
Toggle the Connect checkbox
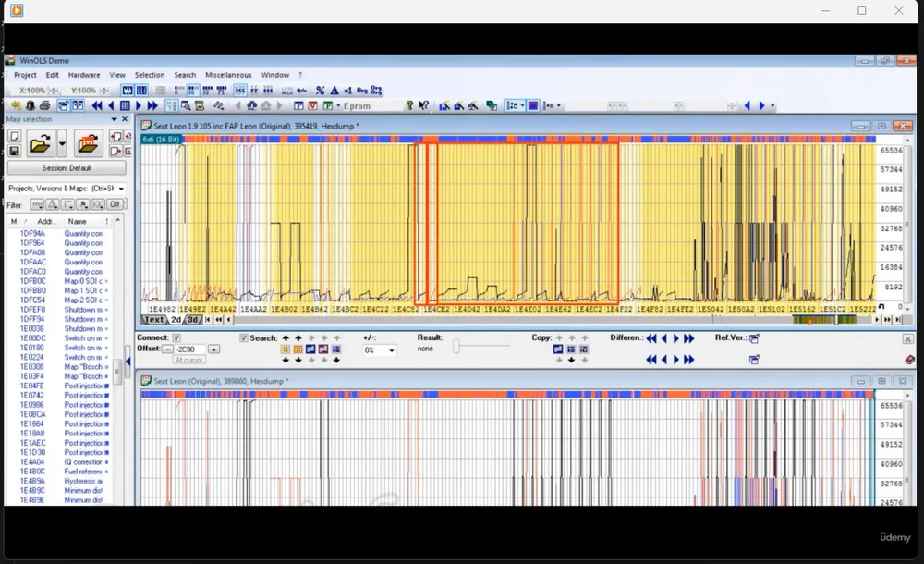(176, 338)
